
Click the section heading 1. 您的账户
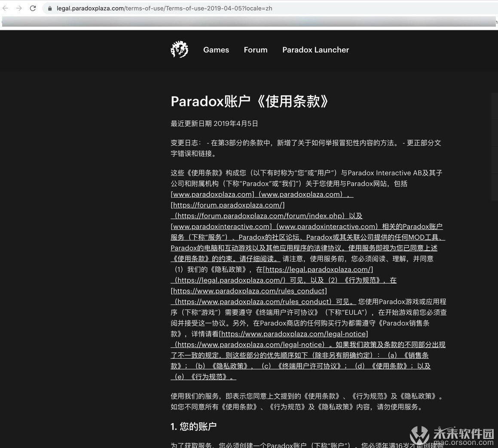click(193, 427)
